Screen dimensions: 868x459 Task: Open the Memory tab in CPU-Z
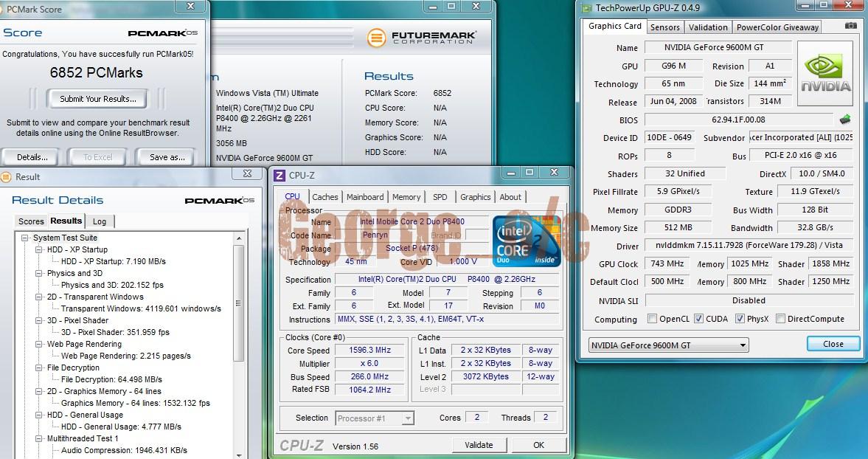coord(406,196)
